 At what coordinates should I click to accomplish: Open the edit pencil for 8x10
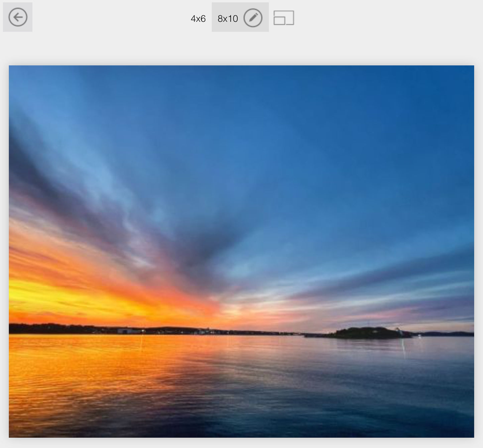coord(253,18)
